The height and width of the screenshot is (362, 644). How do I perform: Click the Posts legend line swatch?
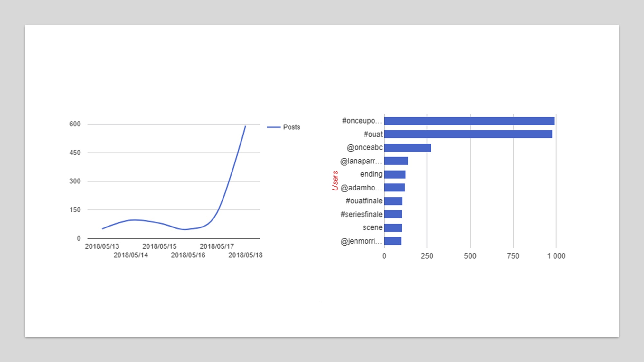coord(273,127)
